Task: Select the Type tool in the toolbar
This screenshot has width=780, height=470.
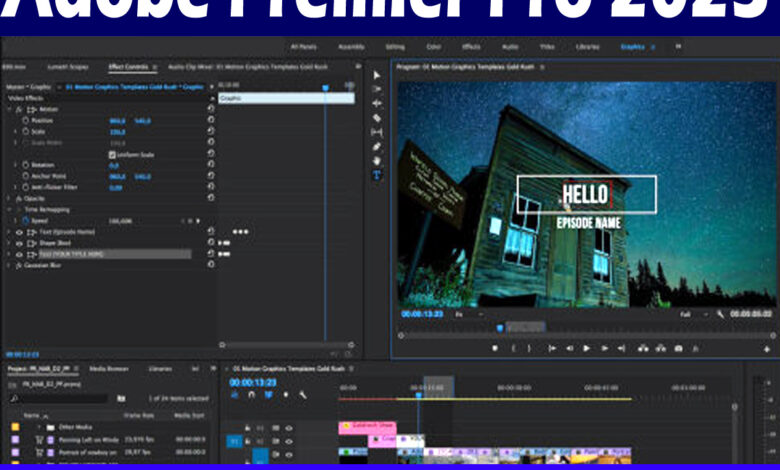Action: coord(377,174)
